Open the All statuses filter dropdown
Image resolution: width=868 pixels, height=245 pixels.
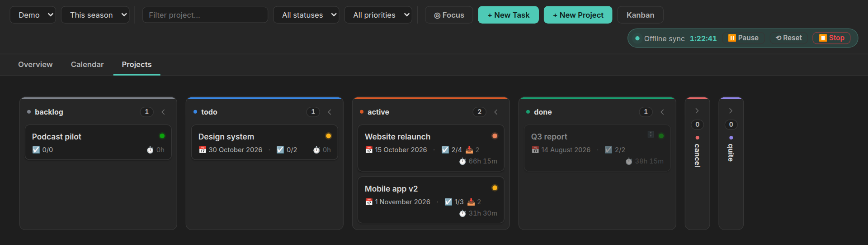306,15
